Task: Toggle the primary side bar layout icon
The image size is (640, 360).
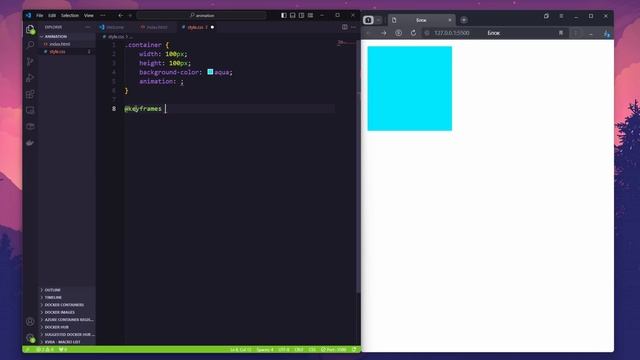Action: (x=284, y=16)
